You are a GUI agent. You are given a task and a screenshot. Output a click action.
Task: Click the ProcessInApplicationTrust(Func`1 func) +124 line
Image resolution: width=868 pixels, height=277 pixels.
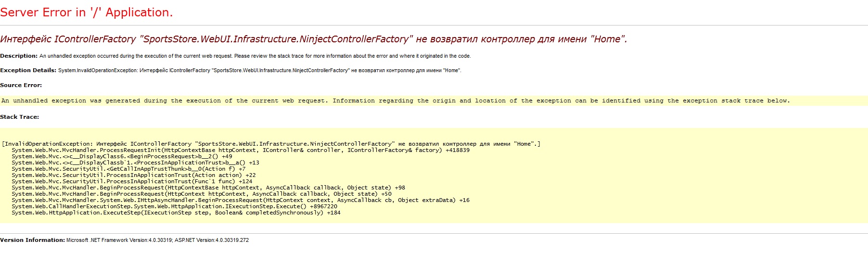[132, 181]
